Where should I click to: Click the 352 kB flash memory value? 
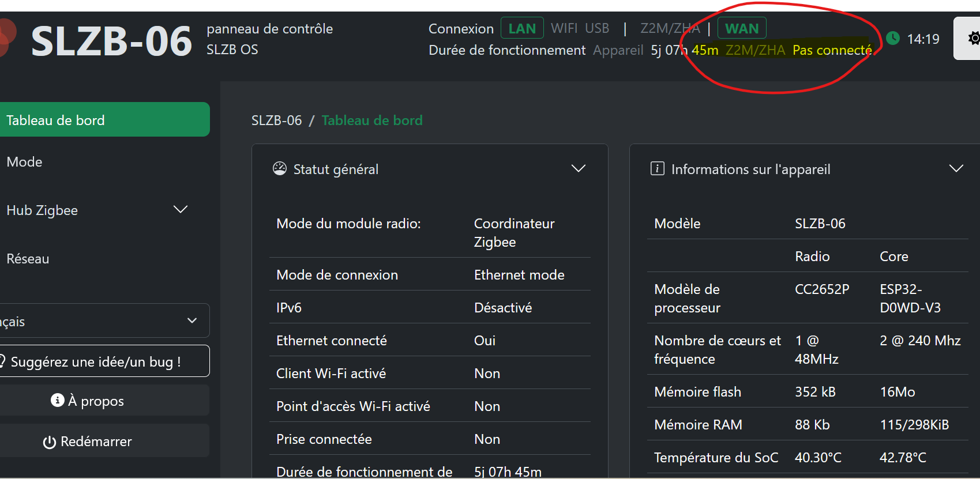815,392
